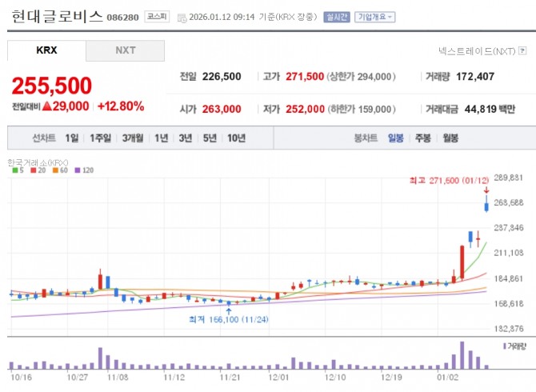Click the 최저 166,100 (11/24) chart label
Image resolution: width=536 pixels, height=392 pixels.
pos(229,319)
